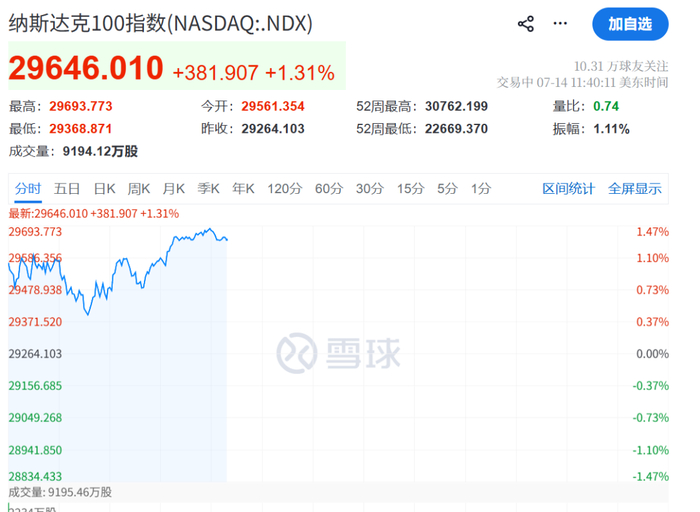Open 区间统计 range statistics
This screenshot has width=700, height=512.
point(568,189)
